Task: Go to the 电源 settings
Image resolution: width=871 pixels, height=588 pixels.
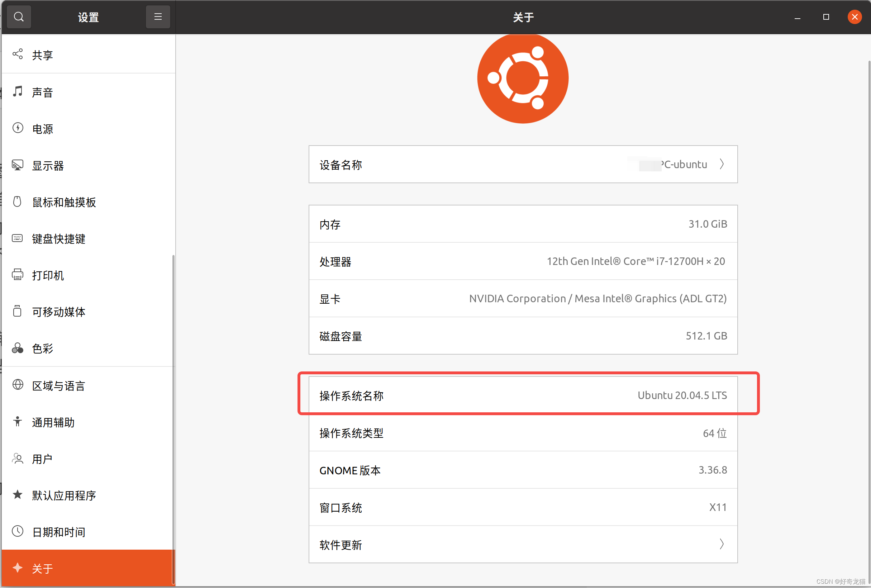Action: pos(89,129)
